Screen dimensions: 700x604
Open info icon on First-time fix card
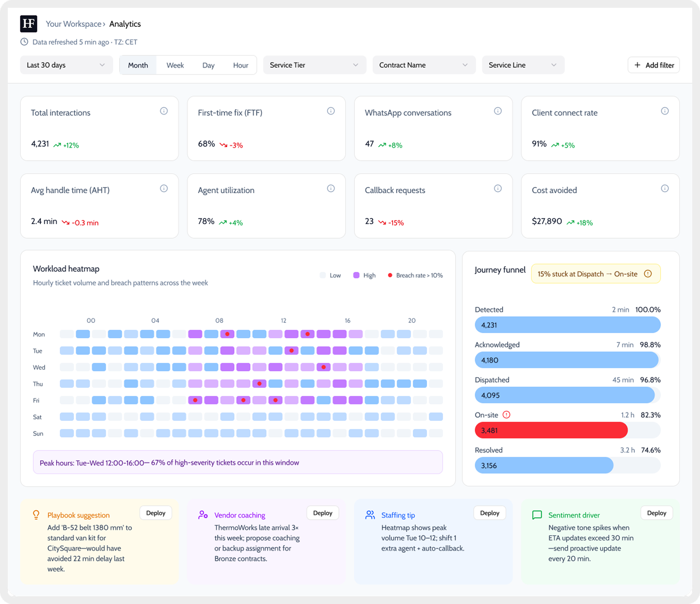click(331, 111)
